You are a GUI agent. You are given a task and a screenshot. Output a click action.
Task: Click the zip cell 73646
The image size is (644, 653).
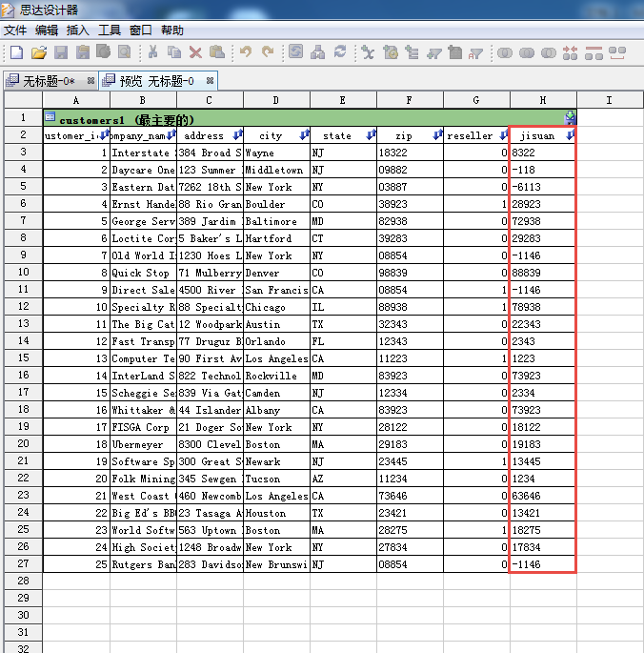pyautogui.click(x=410, y=496)
